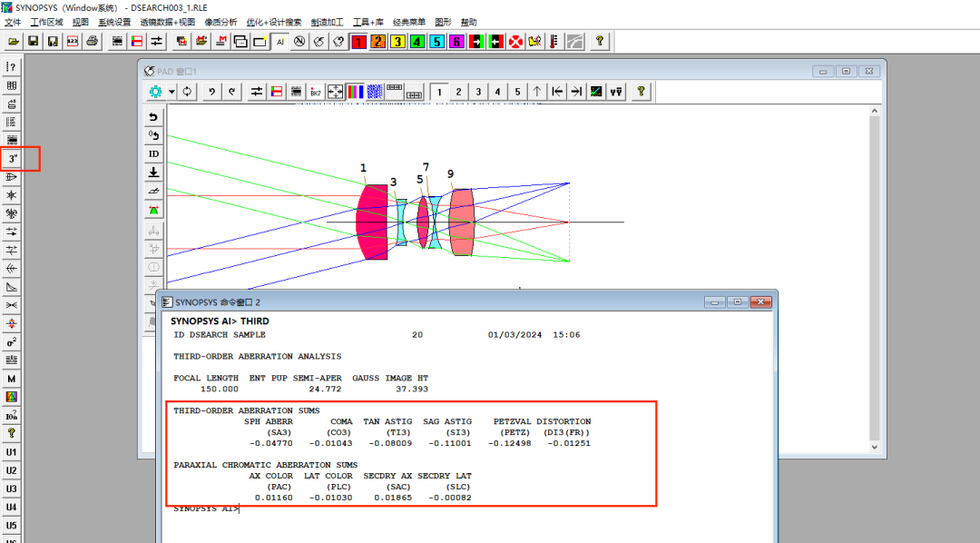
Task: Click the AI command icon in main toolbar
Action: (x=280, y=41)
